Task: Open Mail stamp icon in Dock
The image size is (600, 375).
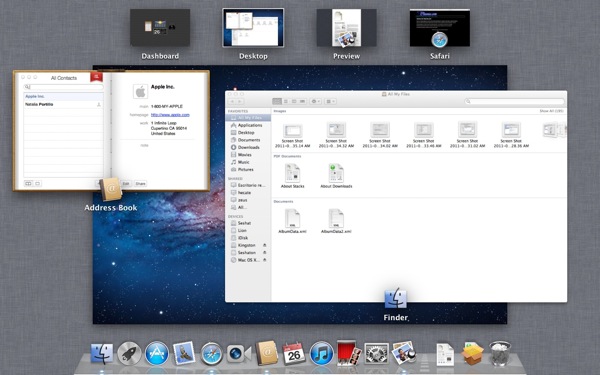Action: point(184,353)
